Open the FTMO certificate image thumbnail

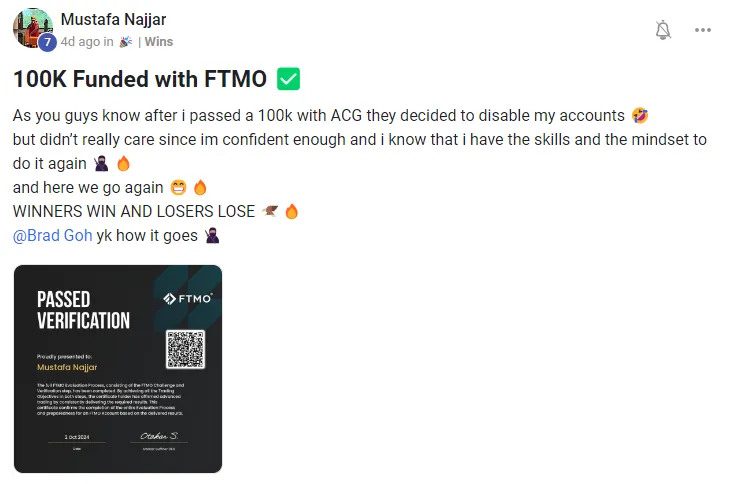point(118,369)
